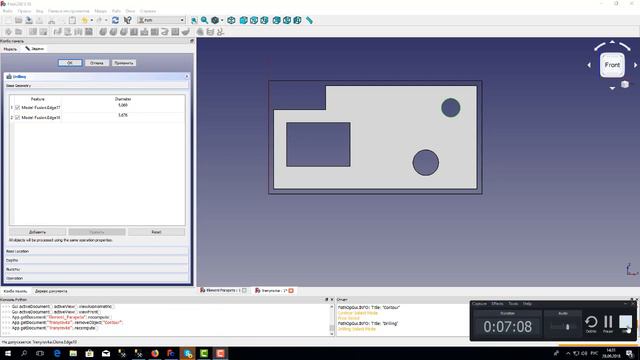Open the recorder Effects menu

[x=497, y=304]
